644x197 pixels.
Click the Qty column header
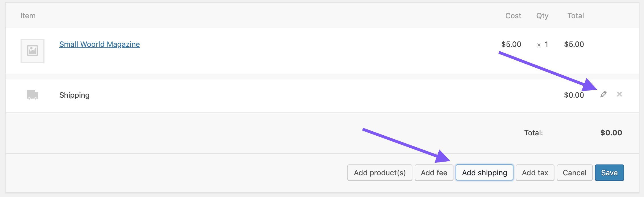tap(542, 16)
